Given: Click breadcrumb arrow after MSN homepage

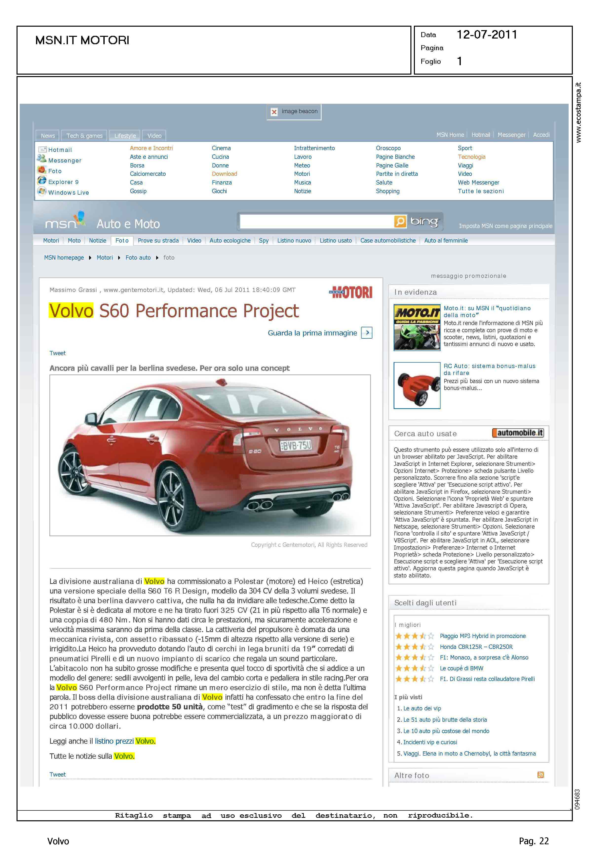Looking at the screenshot, I should pos(90,258).
